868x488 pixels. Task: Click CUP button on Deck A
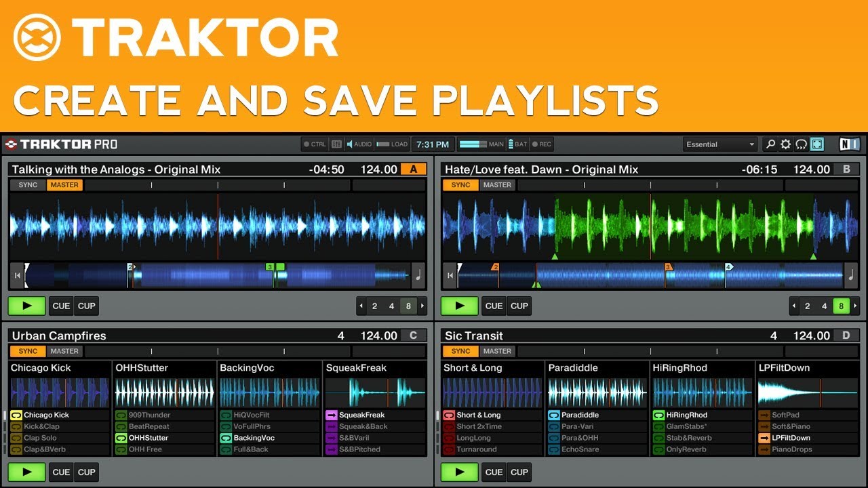click(x=86, y=306)
